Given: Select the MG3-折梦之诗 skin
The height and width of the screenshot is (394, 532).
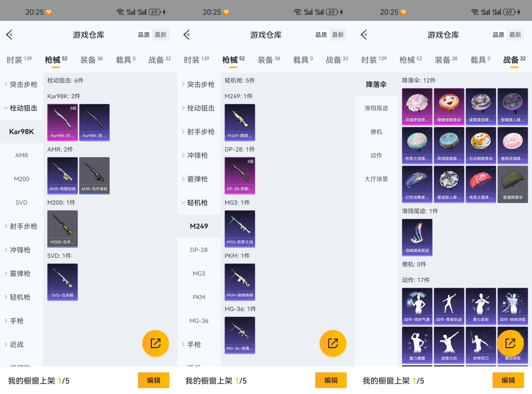Looking at the screenshot, I should 240,229.
